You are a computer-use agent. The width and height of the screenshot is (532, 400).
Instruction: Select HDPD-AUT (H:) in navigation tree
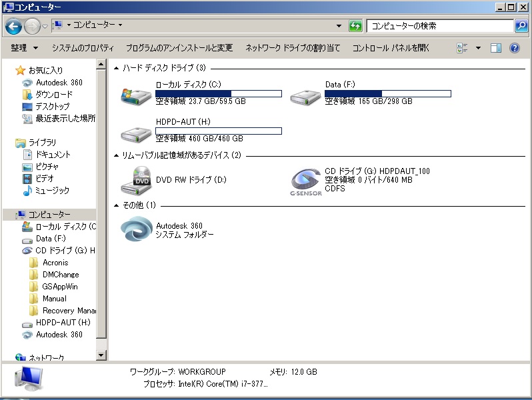56,322
